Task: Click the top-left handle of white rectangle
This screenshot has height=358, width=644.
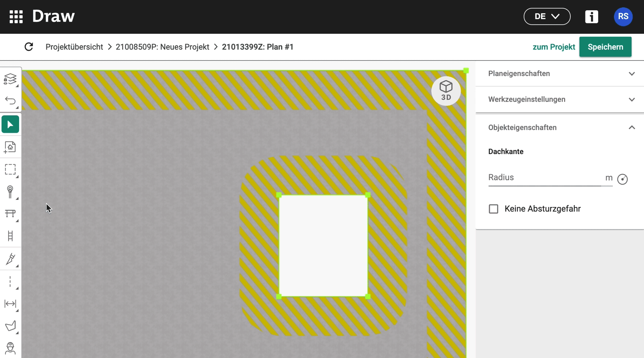Action: coord(279,195)
